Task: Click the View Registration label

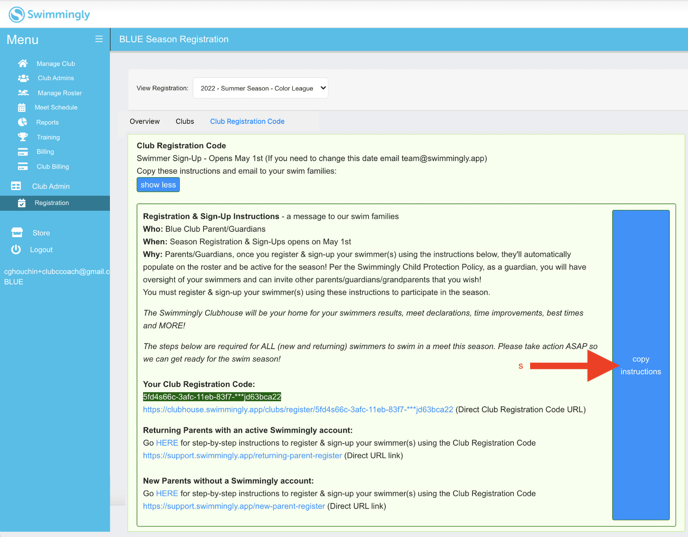Action: [x=162, y=88]
